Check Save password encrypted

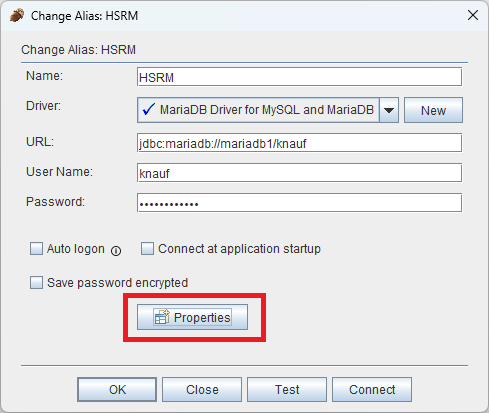coord(36,283)
